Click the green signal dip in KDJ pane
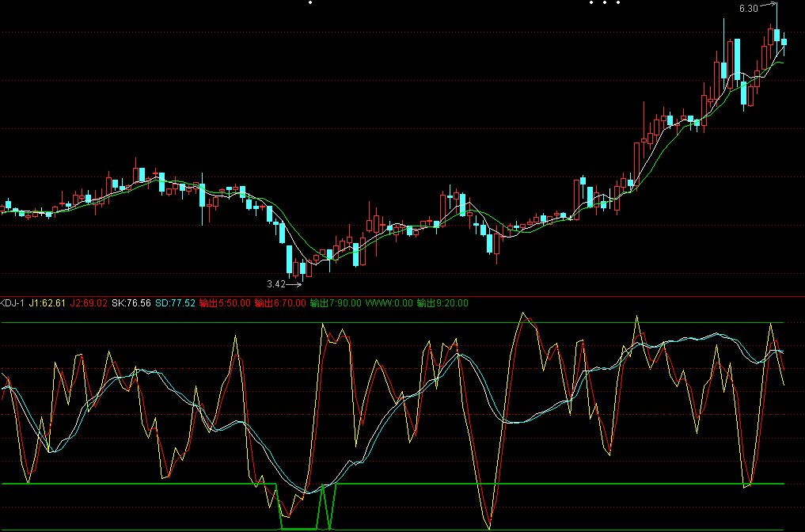805x532 pixels. click(x=299, y=528)
